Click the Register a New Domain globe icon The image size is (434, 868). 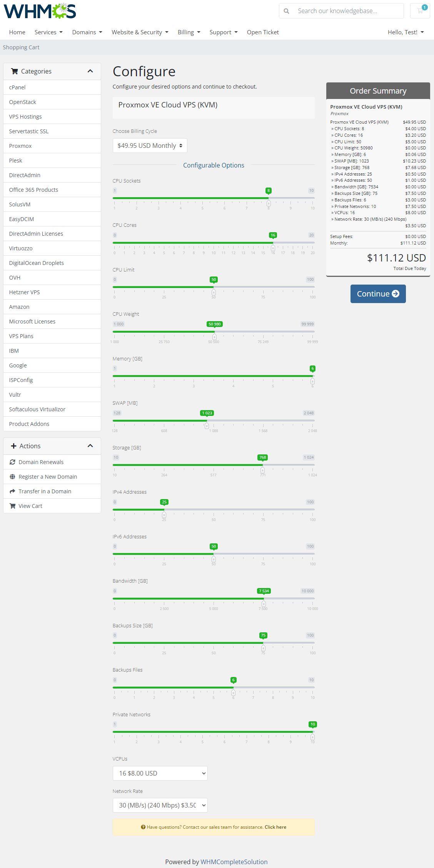[13, 477]
